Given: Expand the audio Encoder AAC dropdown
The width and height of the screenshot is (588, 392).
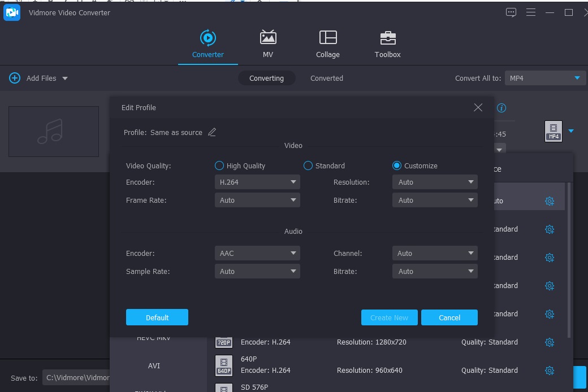Looking at the screenshot, I should [257, 254].
